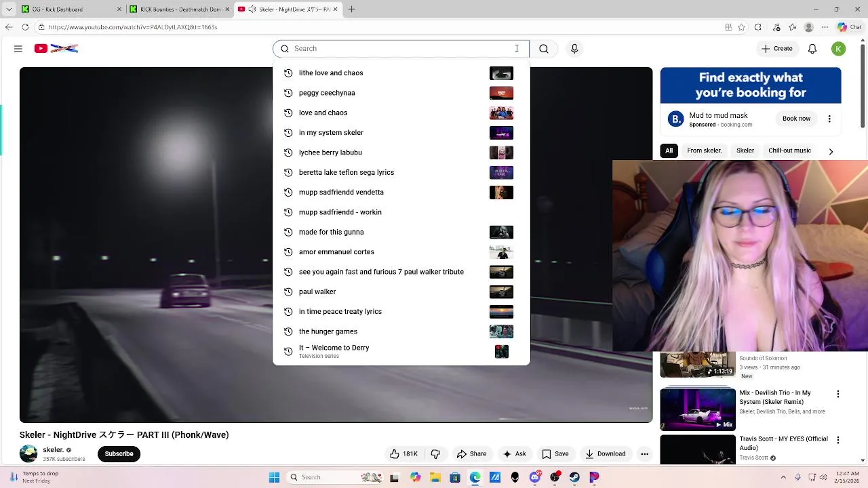
Task: Click the Book now ad button
Action: (x=796, y=119)
